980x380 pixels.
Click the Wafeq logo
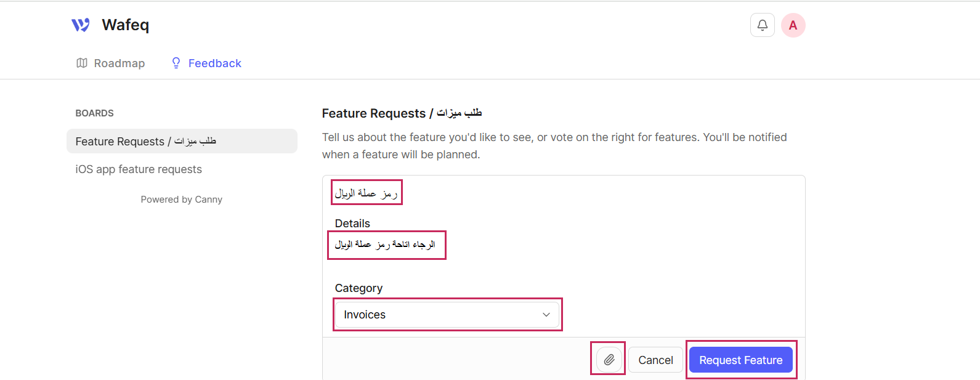coord(110,25)
